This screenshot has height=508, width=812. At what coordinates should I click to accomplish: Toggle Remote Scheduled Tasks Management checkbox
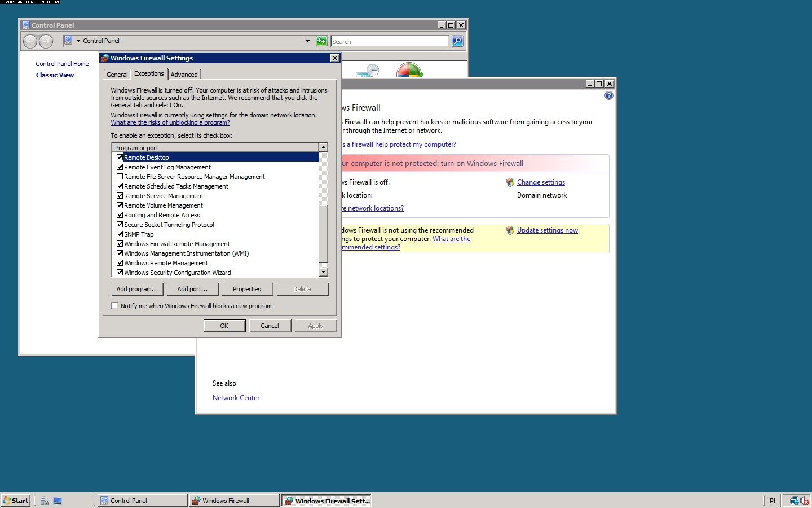pyautogui.click(x=120, y=186)
